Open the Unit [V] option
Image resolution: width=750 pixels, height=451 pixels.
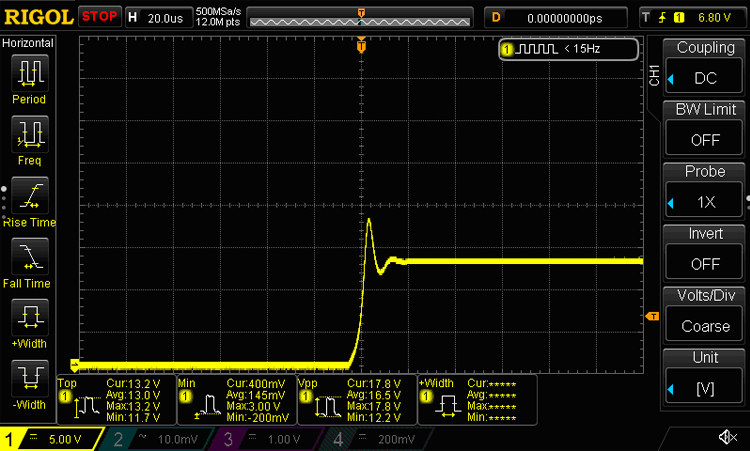tap(704, 387)
